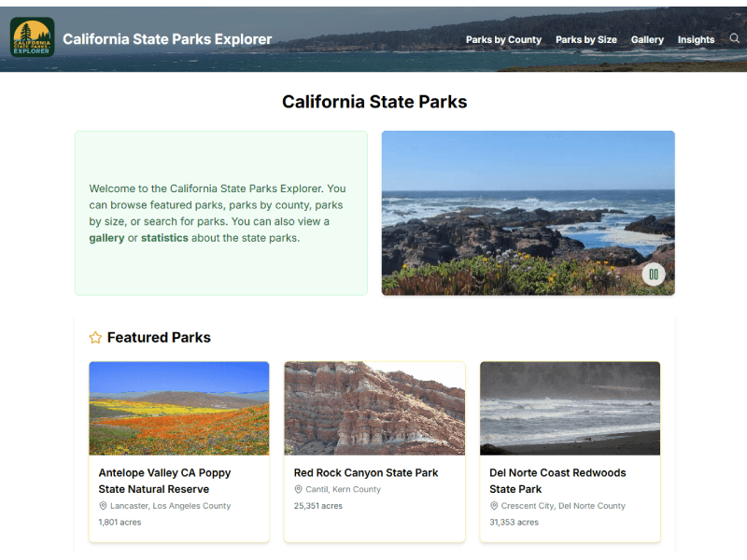This screenshot has height=560, width=747.
Task: Click the poppy field photo thumbnail
Action: tap(179, 408)
